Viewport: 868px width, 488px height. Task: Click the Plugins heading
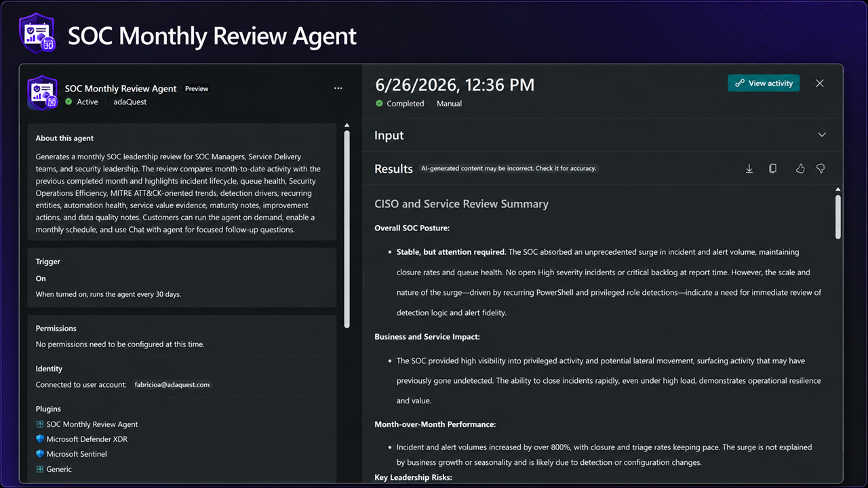pyautogui.click(x=48, y=409)
